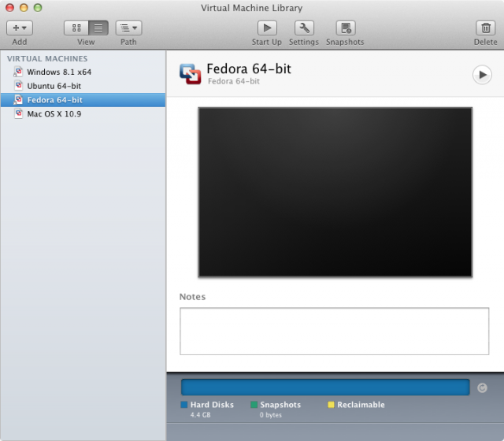Click the Ubuntu 64-bit VM icon
The width and height of the screenshot is (504, 441).
(18, 86)
